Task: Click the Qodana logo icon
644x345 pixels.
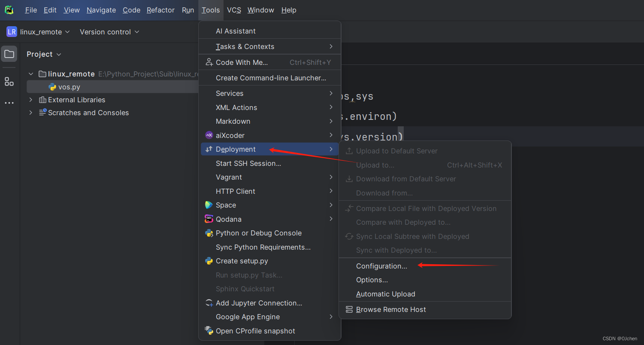Action: tap(209, 219)
